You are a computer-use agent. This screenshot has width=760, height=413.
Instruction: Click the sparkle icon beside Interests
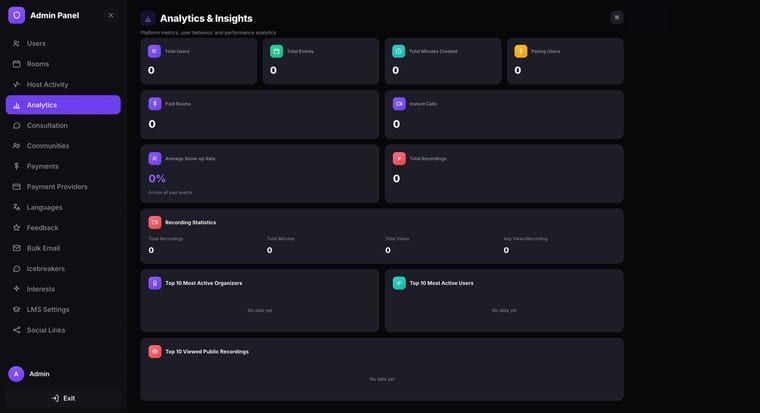(16, 289)
